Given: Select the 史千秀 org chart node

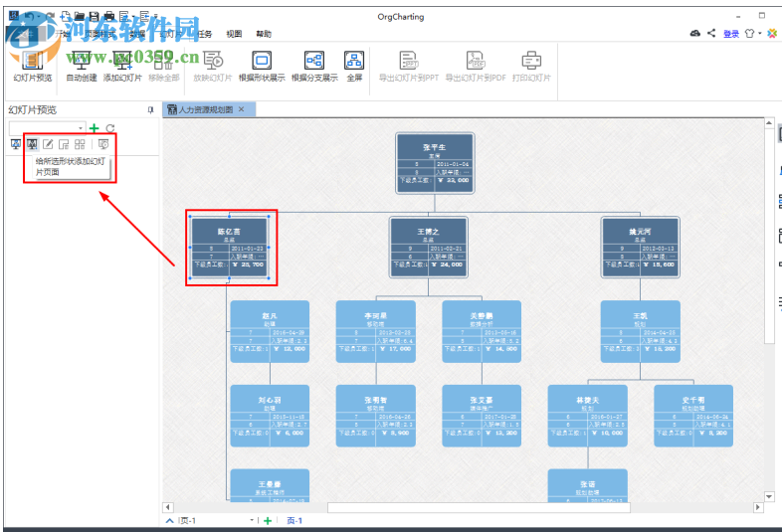Looking at the screenshot, I should pos(693,416).
